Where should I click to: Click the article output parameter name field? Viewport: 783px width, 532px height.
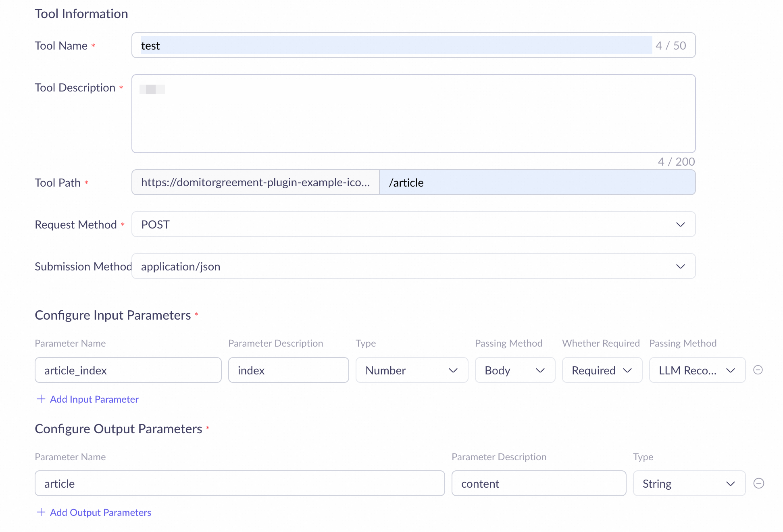pos(239,484)
